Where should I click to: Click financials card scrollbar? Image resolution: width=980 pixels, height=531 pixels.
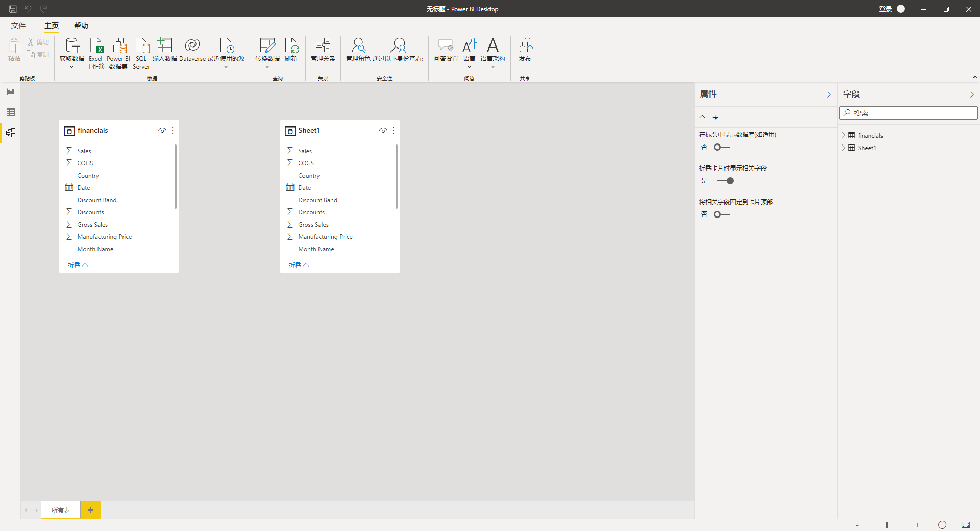pyautogui.click(x=176, y=177)
